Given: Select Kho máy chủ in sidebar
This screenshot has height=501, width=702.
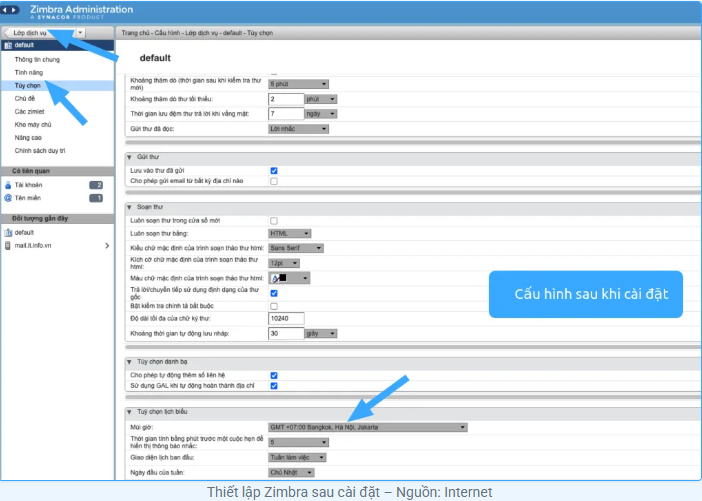Looking at the screenshot, I should (33, 124).
